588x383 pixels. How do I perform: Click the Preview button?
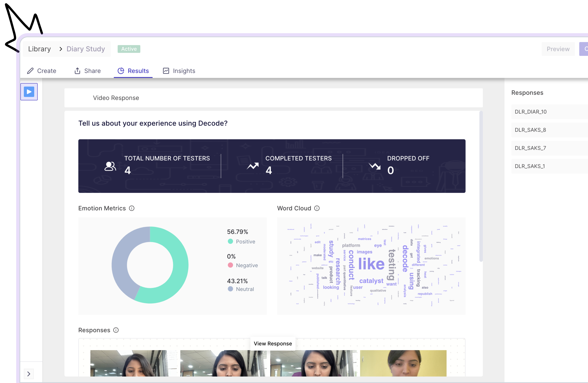point(558,49)
